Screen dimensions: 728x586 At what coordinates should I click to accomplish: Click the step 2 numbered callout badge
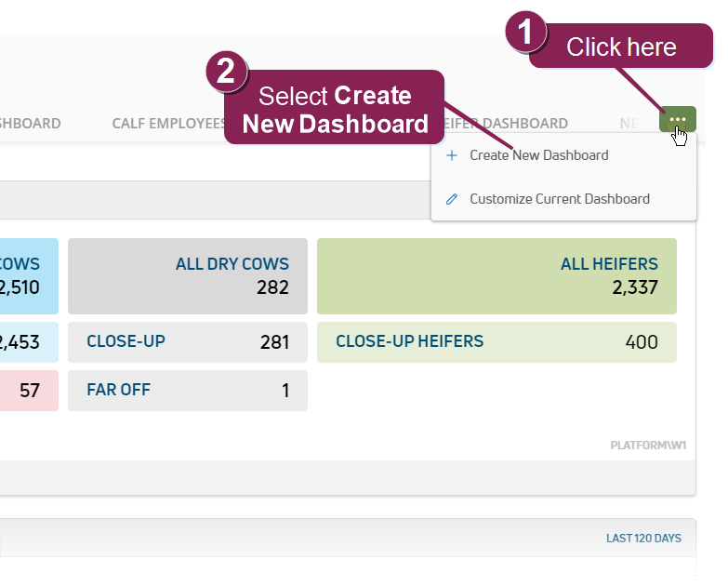225,72
